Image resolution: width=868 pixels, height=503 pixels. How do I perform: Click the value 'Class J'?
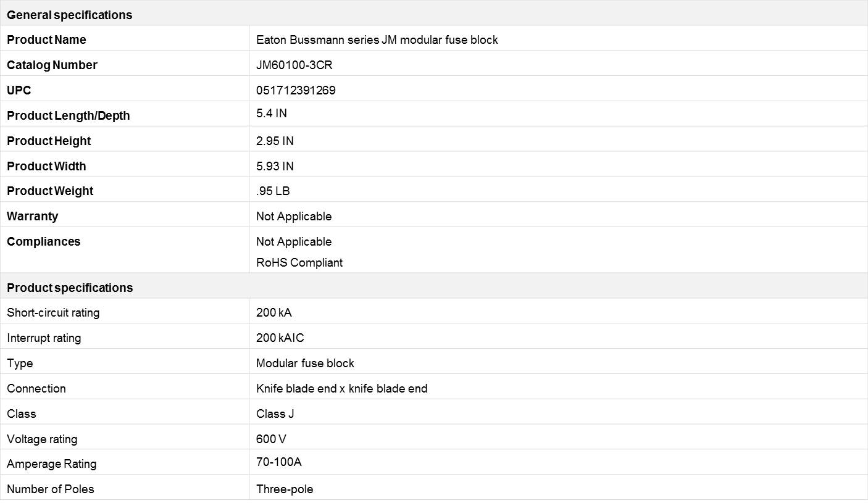tap(275, 414)
